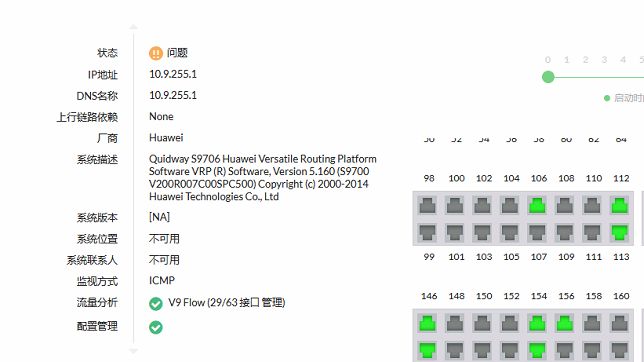Click the configuration management green checkmark

tap(156, 327)
